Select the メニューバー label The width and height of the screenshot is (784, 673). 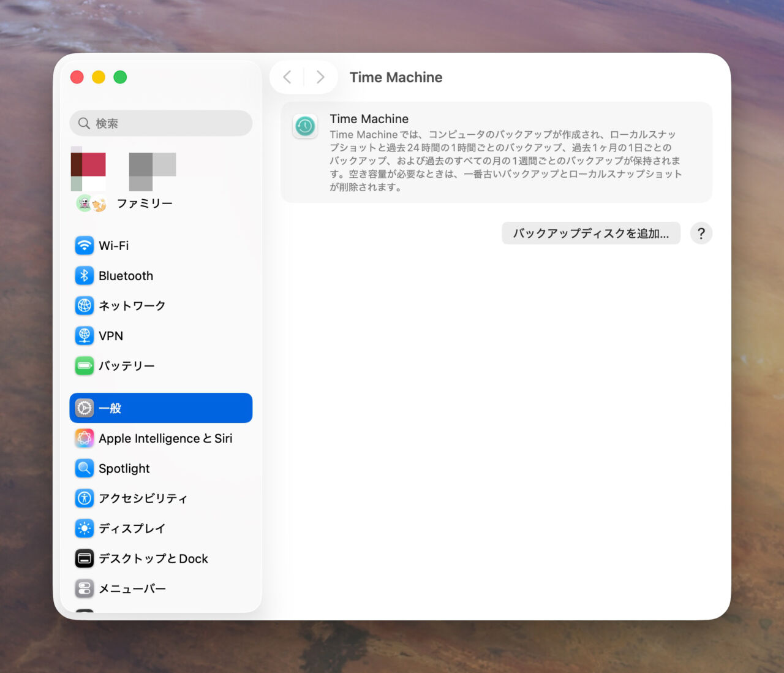tap(132, 588)
